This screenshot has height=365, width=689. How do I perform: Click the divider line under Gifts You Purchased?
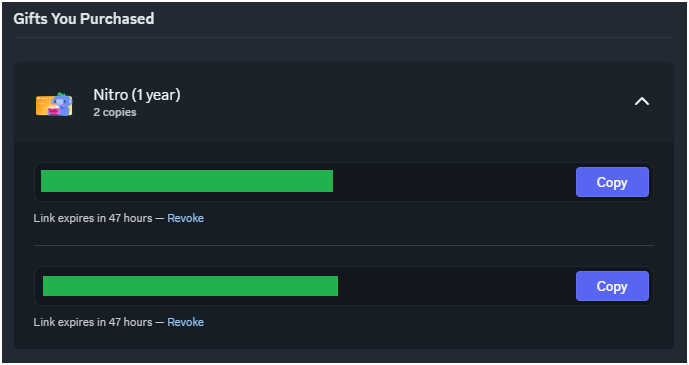344,38
